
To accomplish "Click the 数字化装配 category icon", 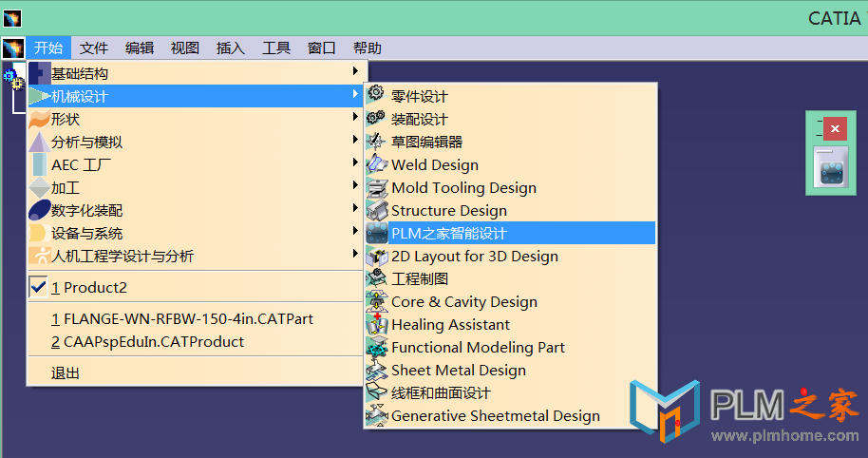I will pyautogui.click(x=39, y=210).
